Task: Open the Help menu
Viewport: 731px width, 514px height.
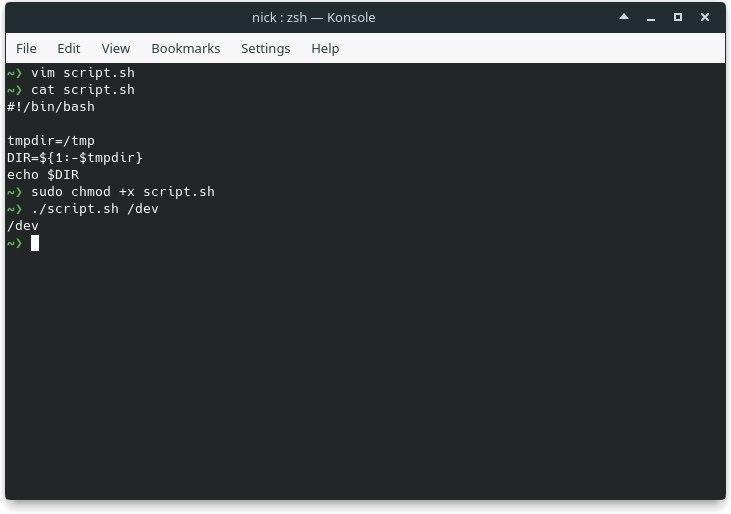Action: 325,48
